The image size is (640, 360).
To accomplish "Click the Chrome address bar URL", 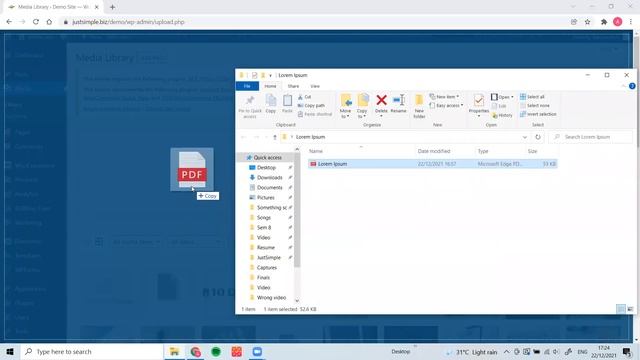I will tap(128, 22).
